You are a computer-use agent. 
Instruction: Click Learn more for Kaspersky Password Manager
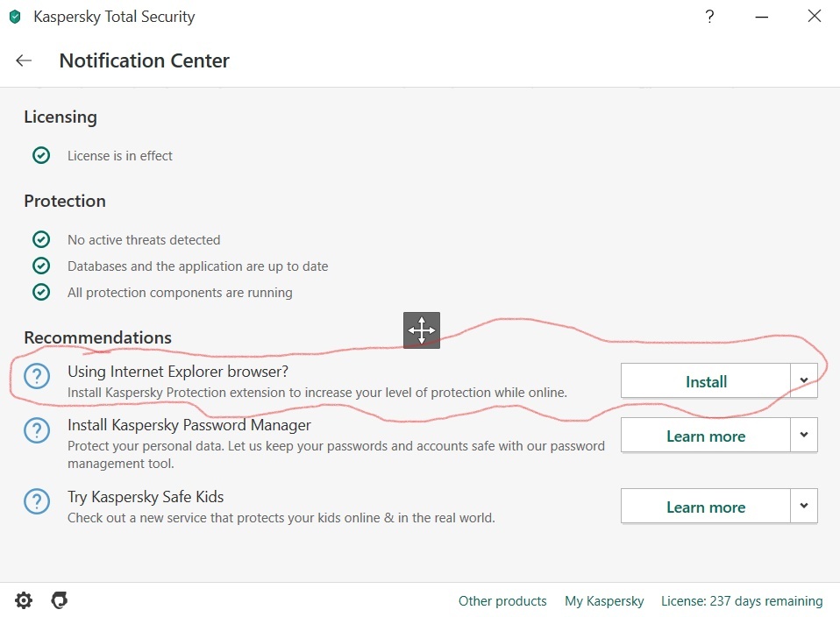pos(706,436)
